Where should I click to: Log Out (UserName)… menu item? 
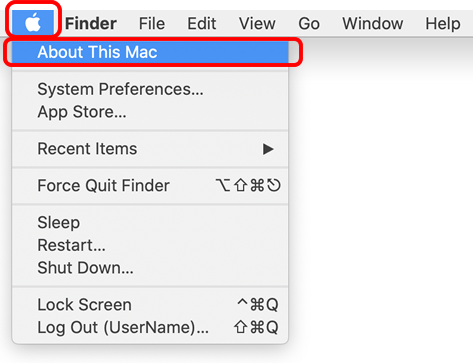(150, 327)
